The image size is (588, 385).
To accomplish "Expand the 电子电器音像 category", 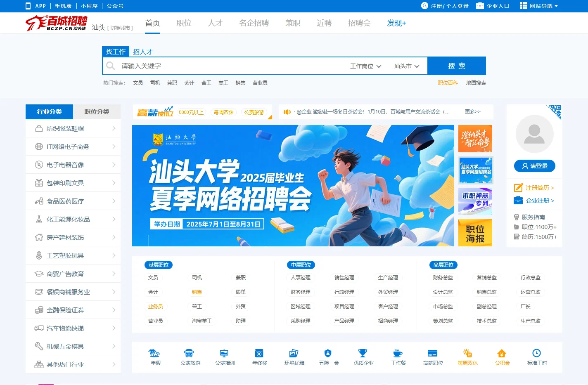I will click(73, 165).
